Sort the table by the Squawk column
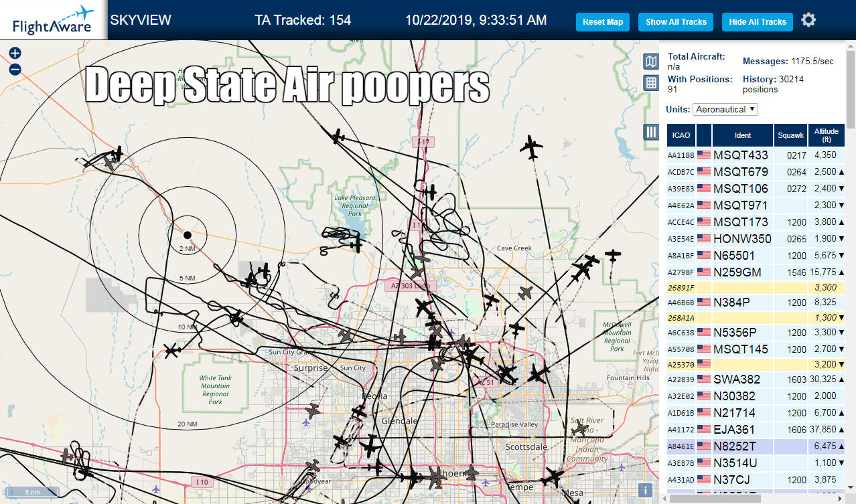The height and width of the screenshot is (504, 856). click(x=790, y=135)
